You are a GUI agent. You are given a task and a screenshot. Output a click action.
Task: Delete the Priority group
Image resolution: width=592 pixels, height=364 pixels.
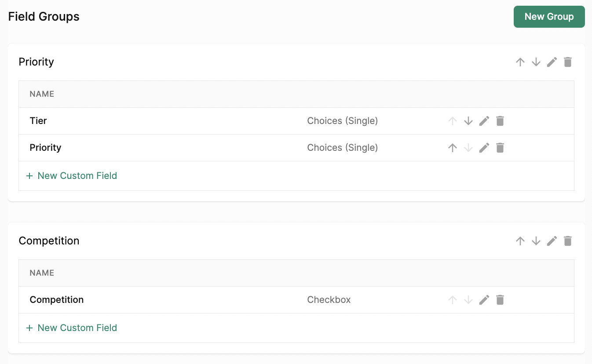(568, 62)
